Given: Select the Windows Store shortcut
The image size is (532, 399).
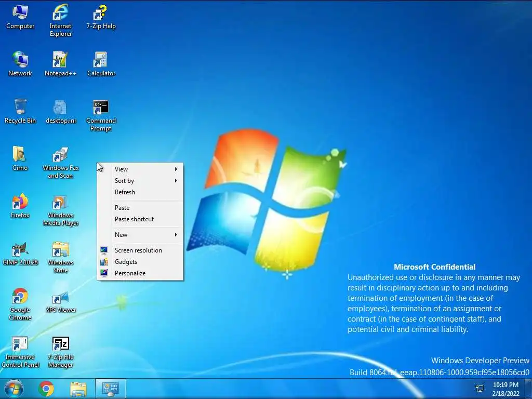Looking at the screenshot, I should pos(60,257).
